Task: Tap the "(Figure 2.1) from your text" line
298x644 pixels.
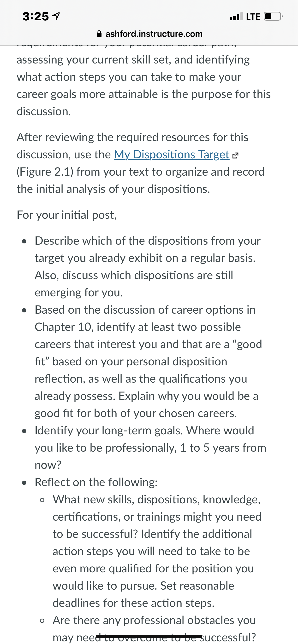Action: point(141,172)
